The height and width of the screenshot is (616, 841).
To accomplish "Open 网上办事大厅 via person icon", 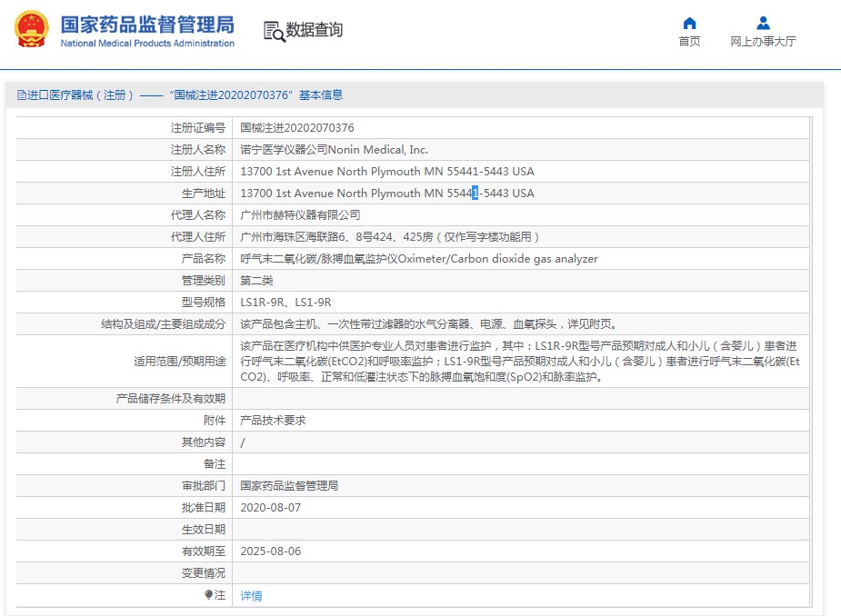I will pos(763,23).
